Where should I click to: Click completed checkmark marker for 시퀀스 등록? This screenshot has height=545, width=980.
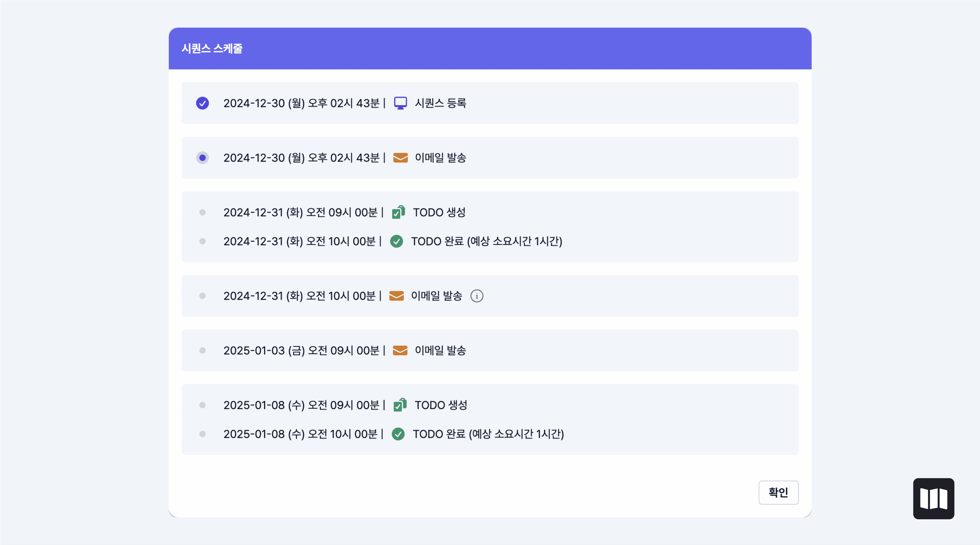coord(202,103)
